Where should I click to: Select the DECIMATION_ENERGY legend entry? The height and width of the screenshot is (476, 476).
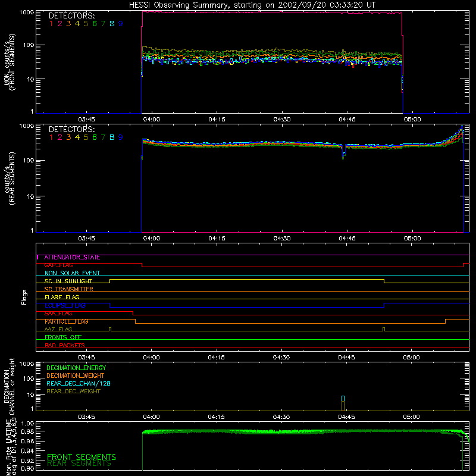pos(76,368)
